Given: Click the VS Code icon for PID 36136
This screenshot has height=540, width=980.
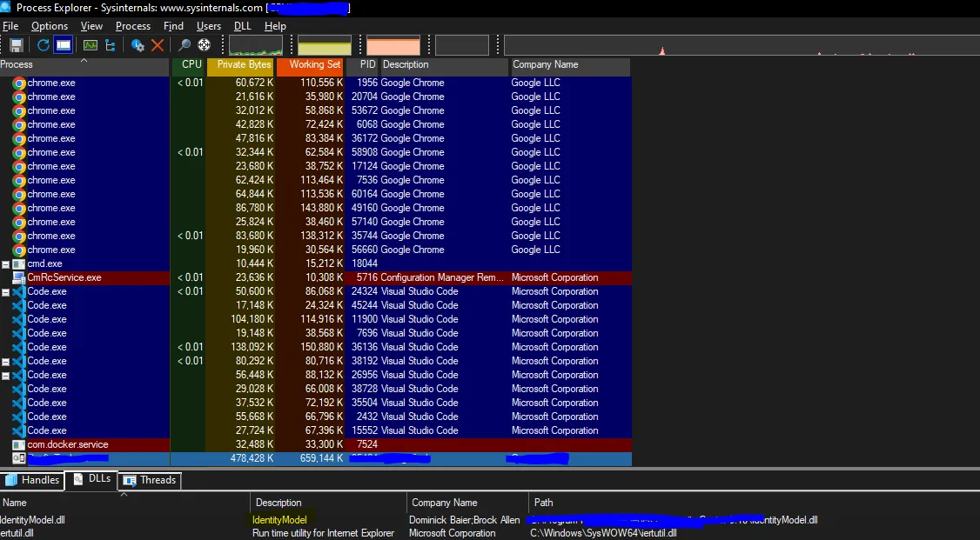Looking at the screenshot, I should pyautogui.click(x=19, y=347).
